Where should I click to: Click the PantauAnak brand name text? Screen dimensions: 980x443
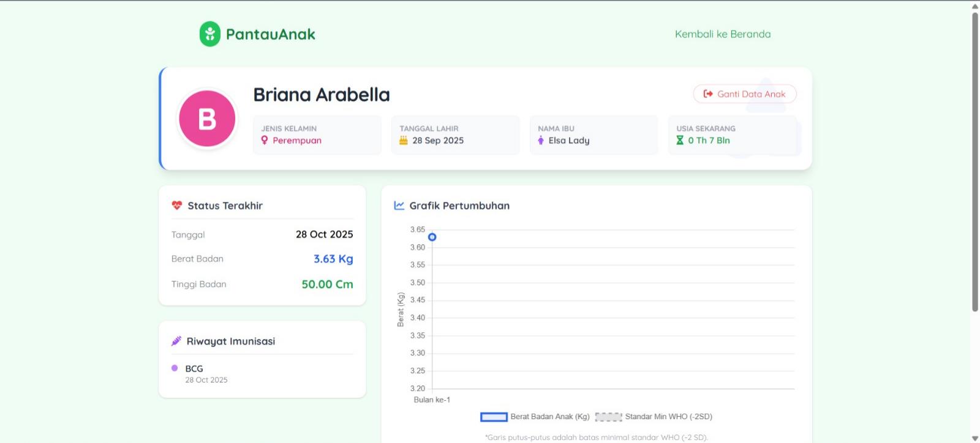tap(271, 34)
